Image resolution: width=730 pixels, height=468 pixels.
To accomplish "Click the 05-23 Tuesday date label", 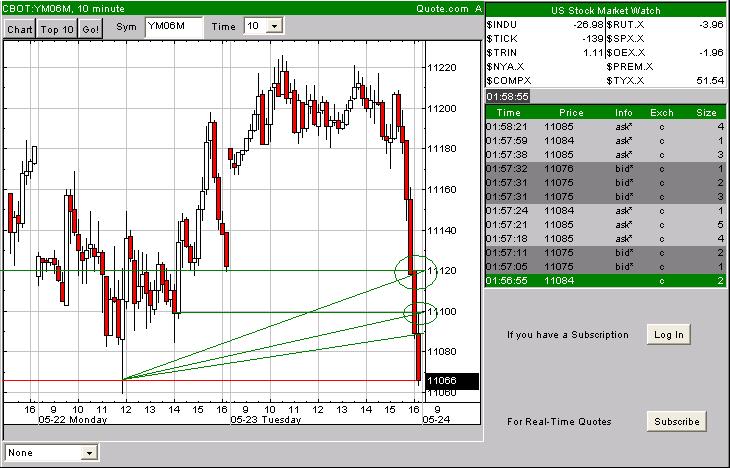I will pyautogui.click(x=265, y=420).
